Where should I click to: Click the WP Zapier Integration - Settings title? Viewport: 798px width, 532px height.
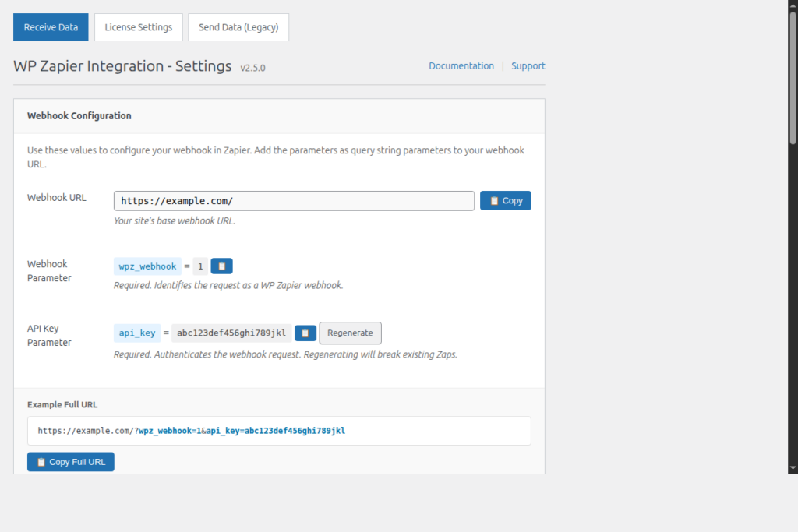(x=122, y=66)
